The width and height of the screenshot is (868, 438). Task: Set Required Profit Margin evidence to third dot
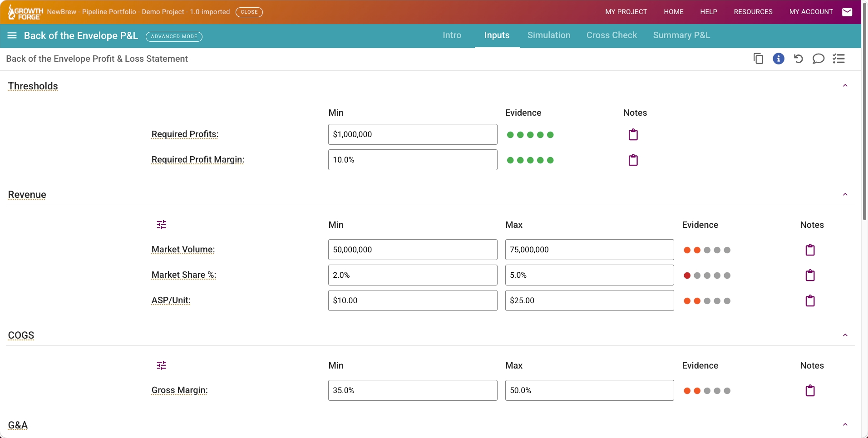[530, 160]
